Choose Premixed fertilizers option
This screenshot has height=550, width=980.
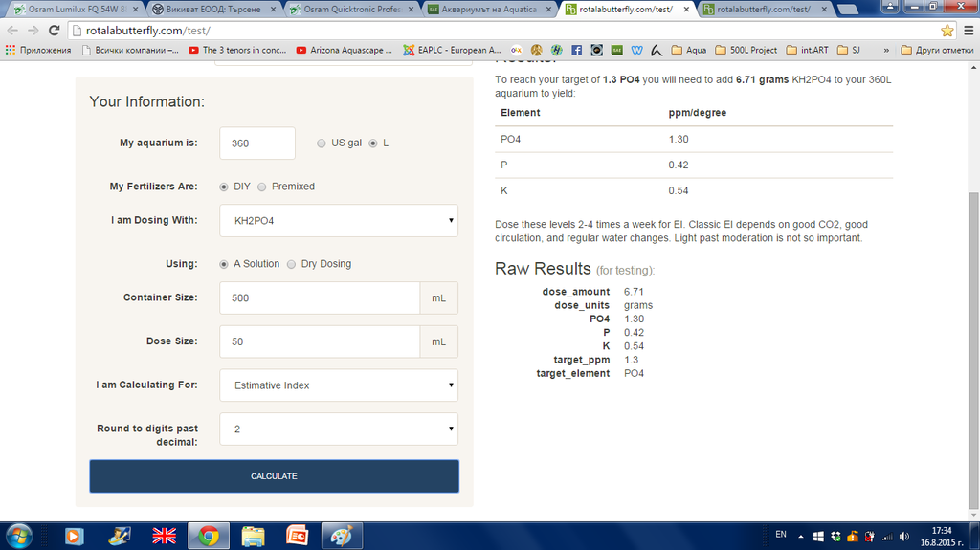click(262, 187)
